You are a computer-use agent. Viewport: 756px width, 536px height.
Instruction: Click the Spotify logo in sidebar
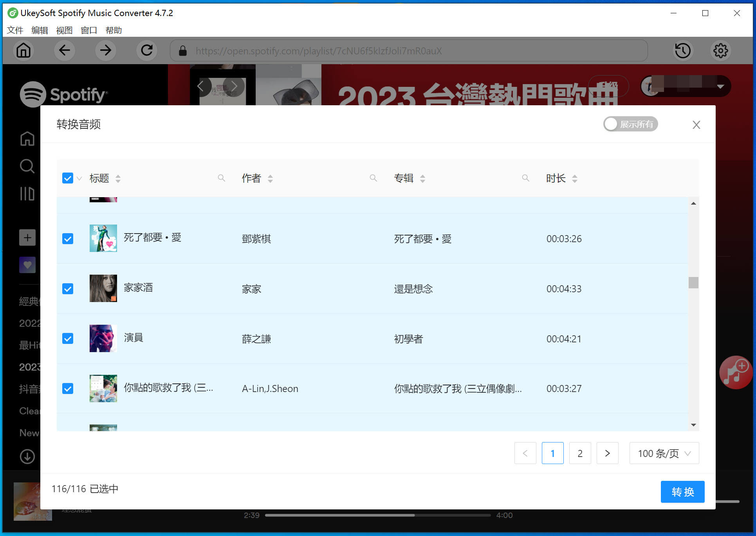coord(64,94)
